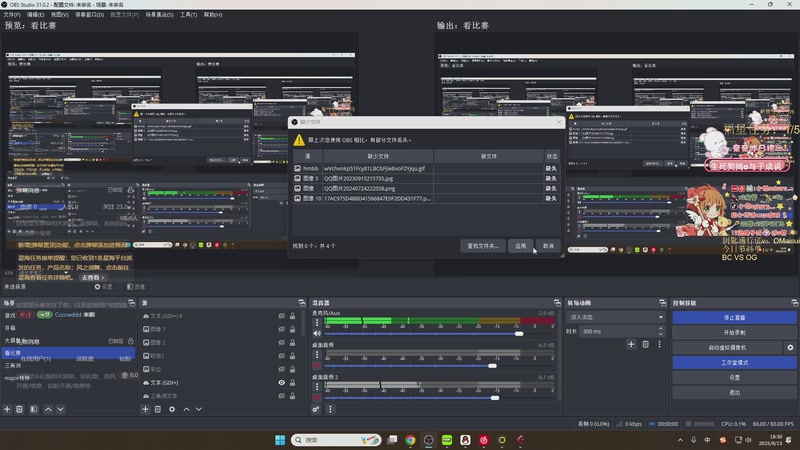Open transition properties three-dot menu
The width and height of the screenshot is (800, 450).
(x=659, y=344)
